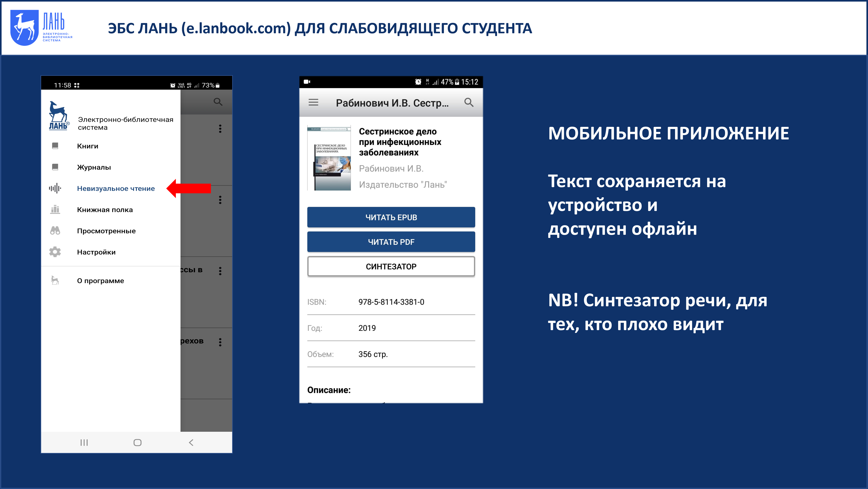Click author name Рабинович И.В.
868x489 pixels.
(391, 169)
